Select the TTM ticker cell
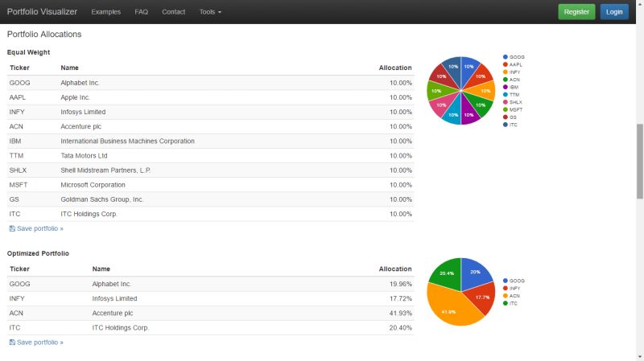The width and height of the screenshot is (644, 361). tap(16, 156)
